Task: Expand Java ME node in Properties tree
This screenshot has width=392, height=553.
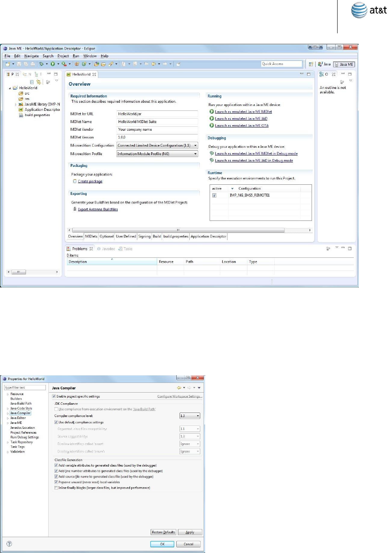Action: point(8,423)
